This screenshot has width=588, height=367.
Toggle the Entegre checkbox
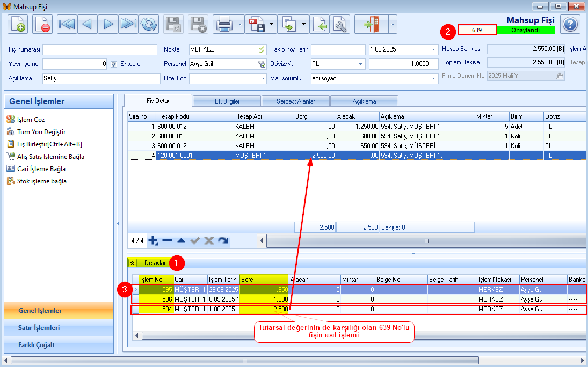(114, 64)
